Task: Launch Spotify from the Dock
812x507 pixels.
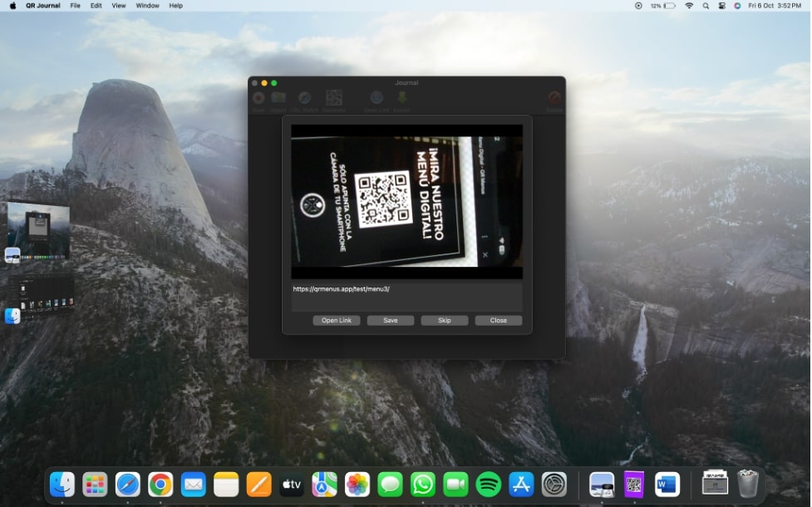Action: [x=489, y=484]
